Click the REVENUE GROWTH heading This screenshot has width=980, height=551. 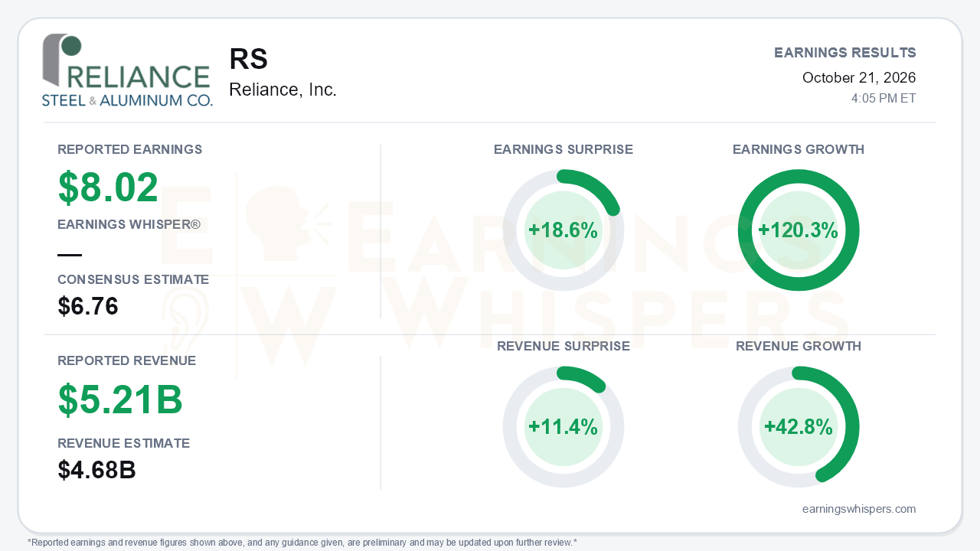[799, 347]
